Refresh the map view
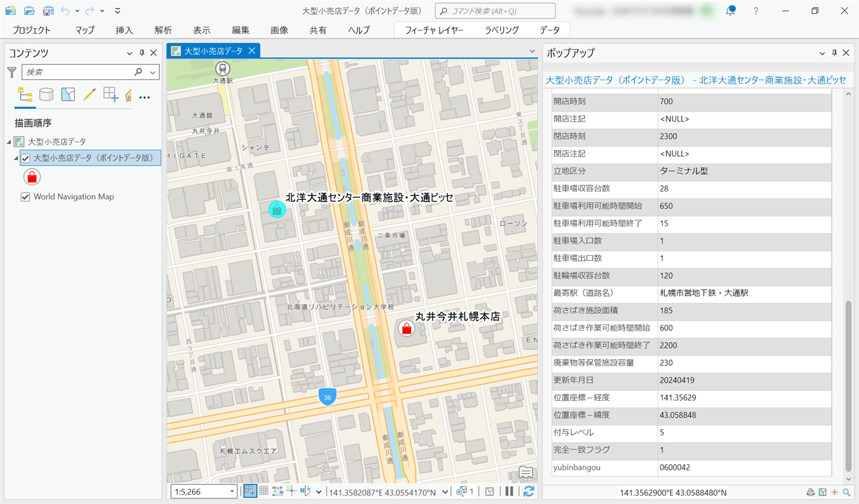The height and width of the screenshot is (504, 859). (x=528, y=491)
